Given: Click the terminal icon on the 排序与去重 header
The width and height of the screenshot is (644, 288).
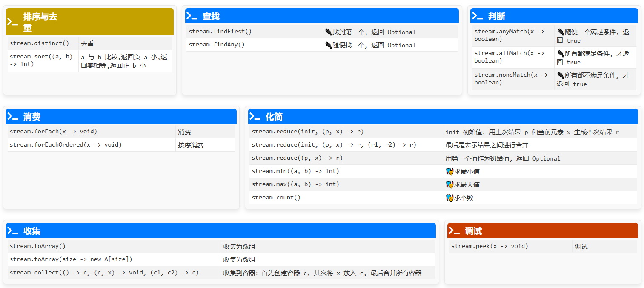Looking at the screenshot, I should point(13,21).
